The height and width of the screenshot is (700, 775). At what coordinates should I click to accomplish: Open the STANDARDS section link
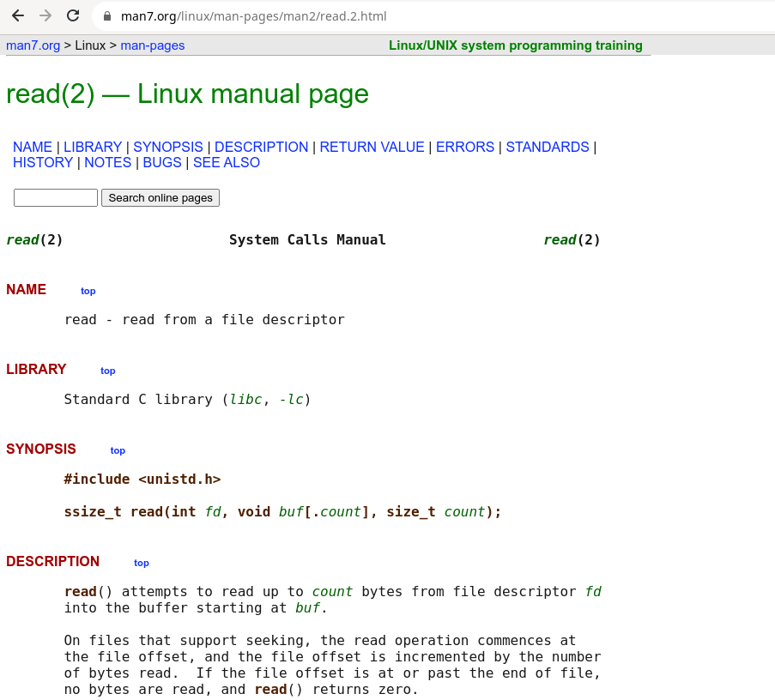[547, 147]
